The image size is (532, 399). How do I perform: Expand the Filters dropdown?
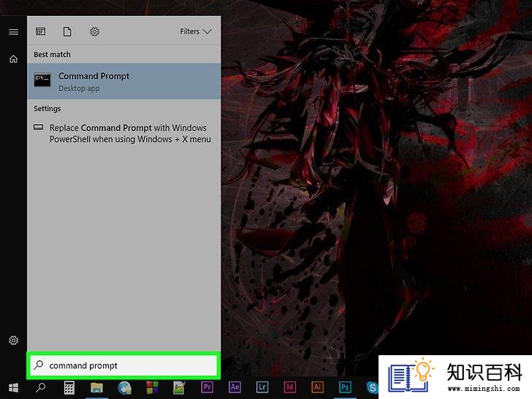tap(196, 31)
